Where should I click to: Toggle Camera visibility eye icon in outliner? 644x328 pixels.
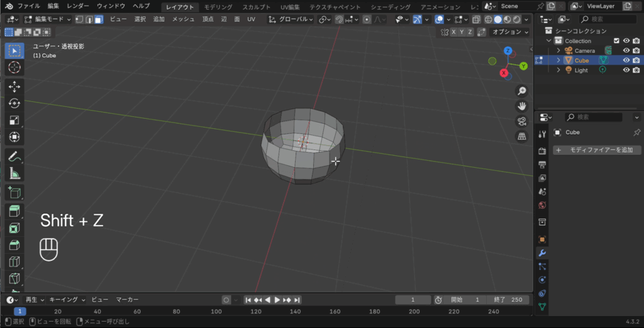[x=626, y=51]
